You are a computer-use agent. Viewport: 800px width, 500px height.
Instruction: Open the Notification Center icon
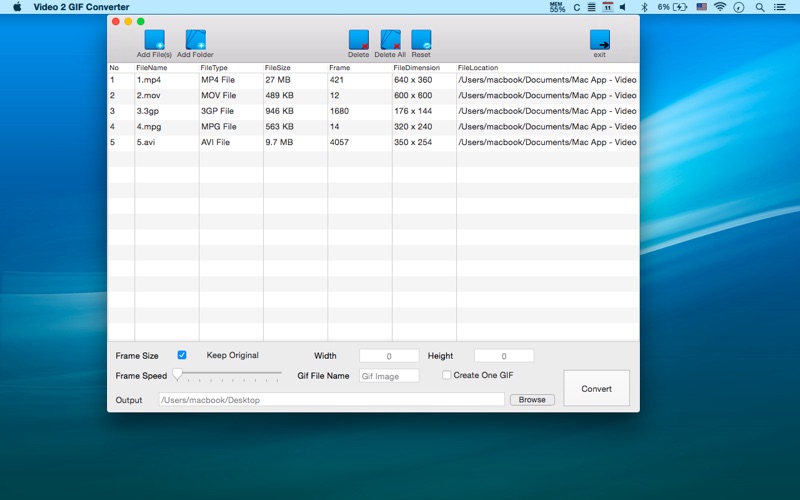click(x=780, y=7)
